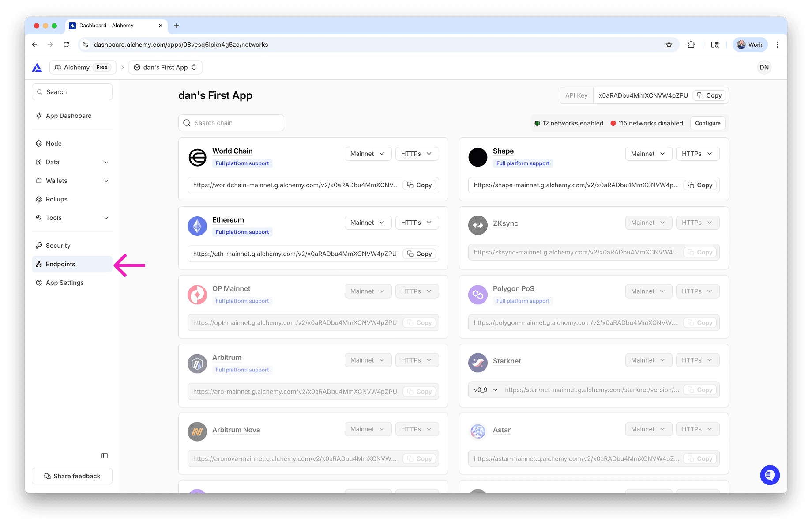Select the Endpoints sidebar item

click(61, 264)
